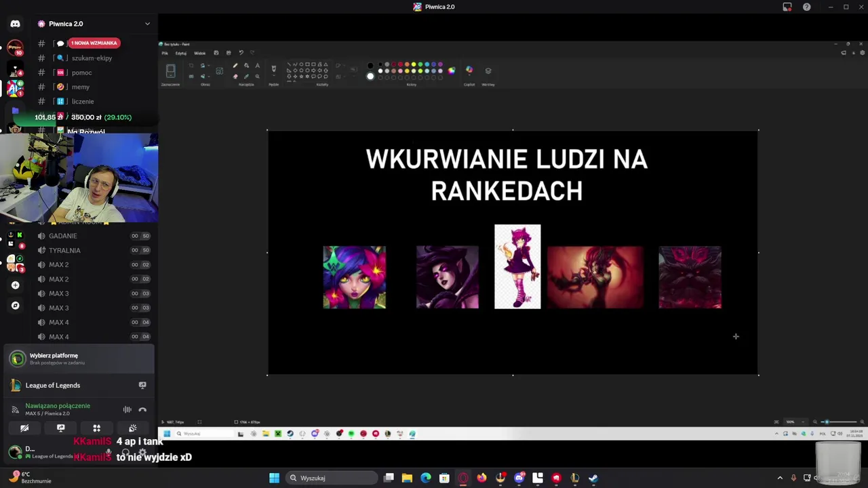Expand the Brushes dropdown arrow
Image resolution: width=868 pixels, height=488 pixels.
[x=274, y=77]
